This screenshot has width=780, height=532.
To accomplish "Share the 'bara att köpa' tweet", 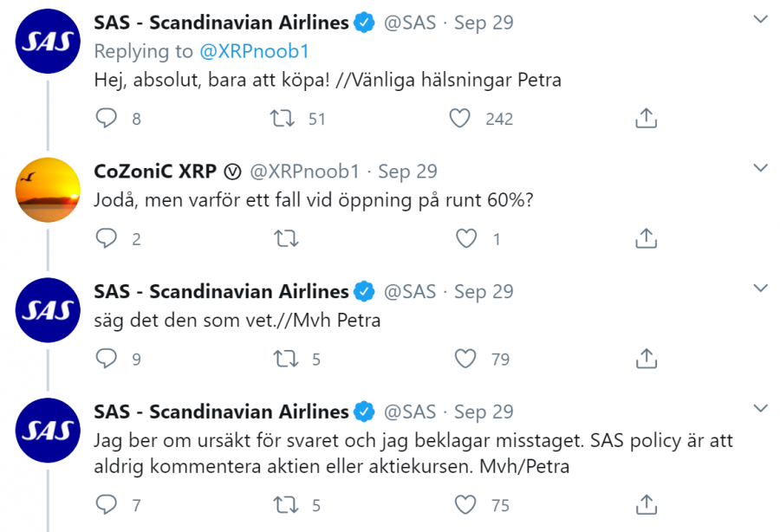I will 645,119.
